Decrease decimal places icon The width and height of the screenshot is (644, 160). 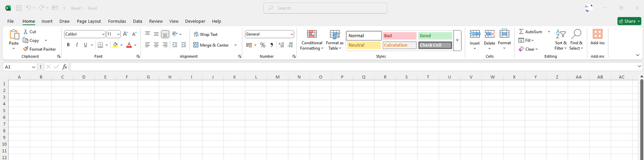(290, 45)
